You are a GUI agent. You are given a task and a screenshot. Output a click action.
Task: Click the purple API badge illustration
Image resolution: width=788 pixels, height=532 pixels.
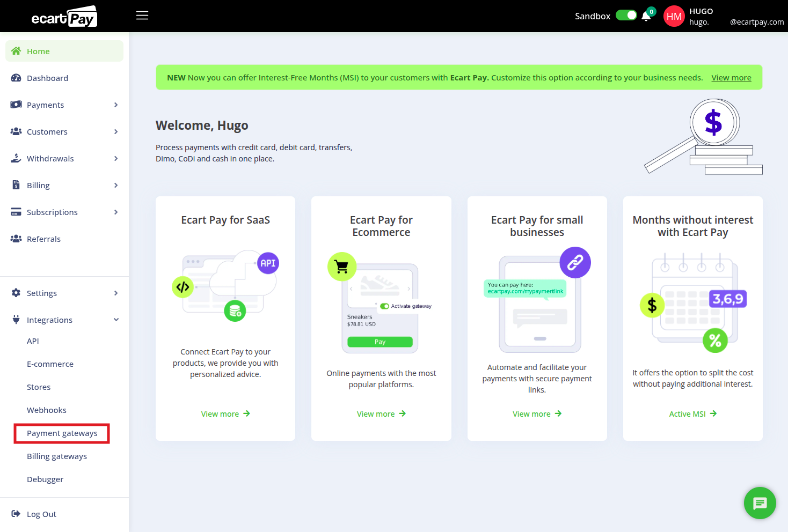coord(268,263)
